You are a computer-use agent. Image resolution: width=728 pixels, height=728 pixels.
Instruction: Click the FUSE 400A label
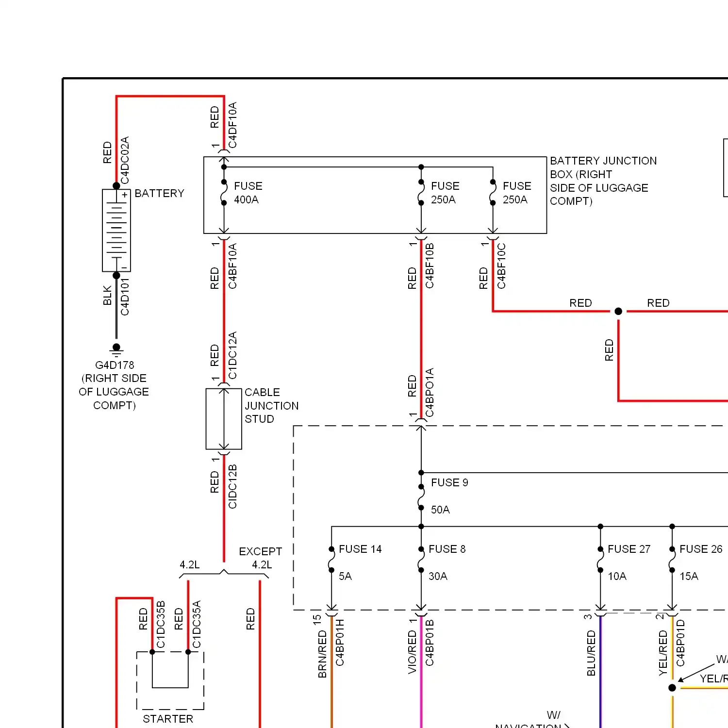pyautogui.click(x=248, y=193)
